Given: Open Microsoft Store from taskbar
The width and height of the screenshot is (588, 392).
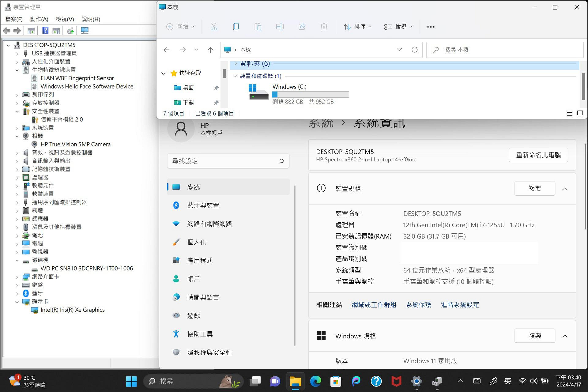Looking at the screenshot, I should (336, 381).
